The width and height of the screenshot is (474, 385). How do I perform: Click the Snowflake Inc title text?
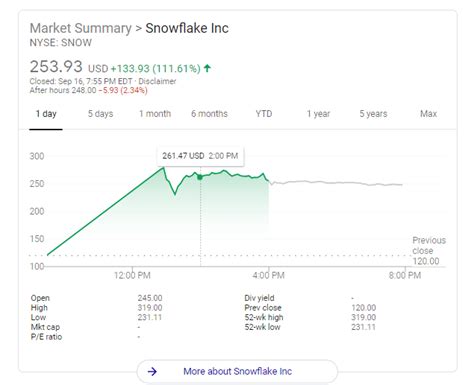click(187, 28)
